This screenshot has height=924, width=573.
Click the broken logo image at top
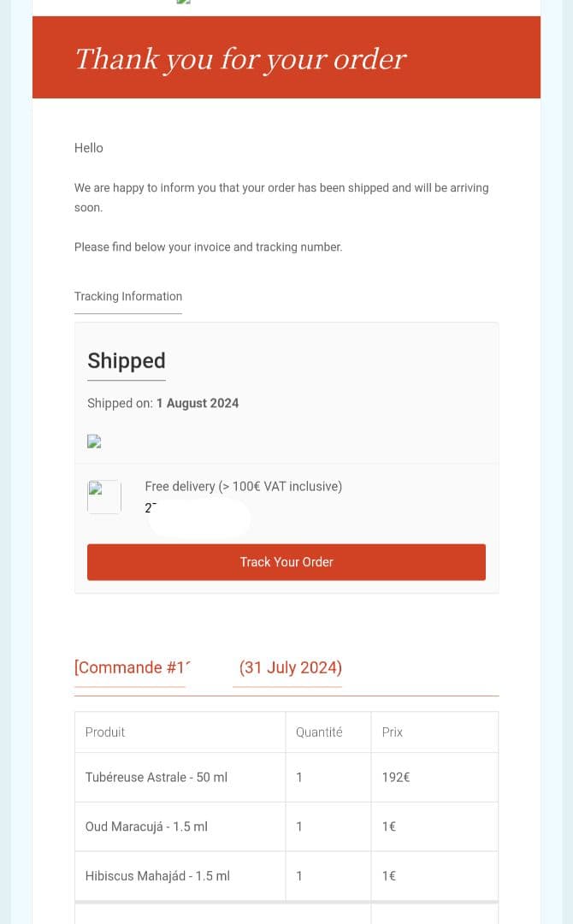181,3
